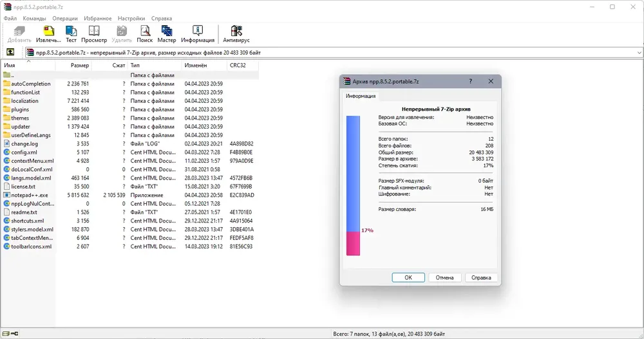Click compression ratio bar in dialog

click(353, 185)
